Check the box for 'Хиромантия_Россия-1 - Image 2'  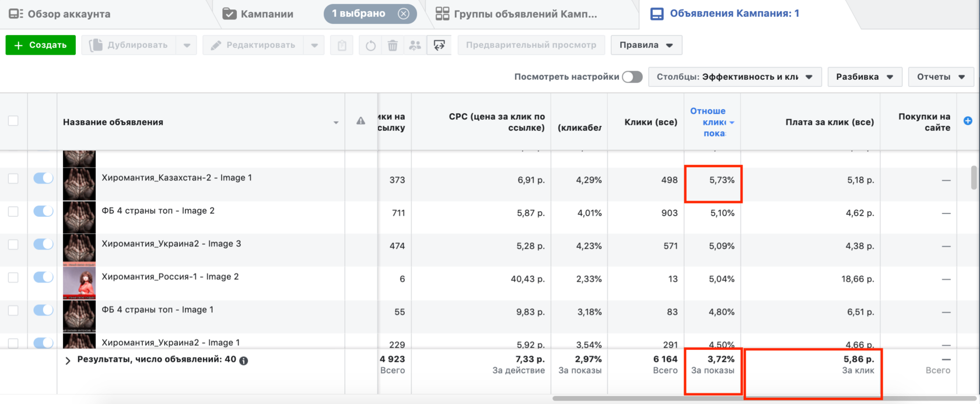[13, 277]
